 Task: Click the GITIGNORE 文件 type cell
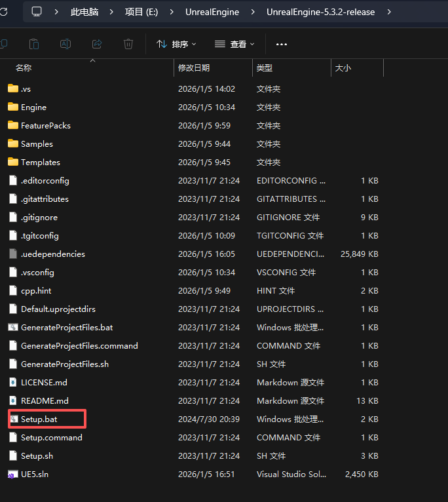[288, 218]
